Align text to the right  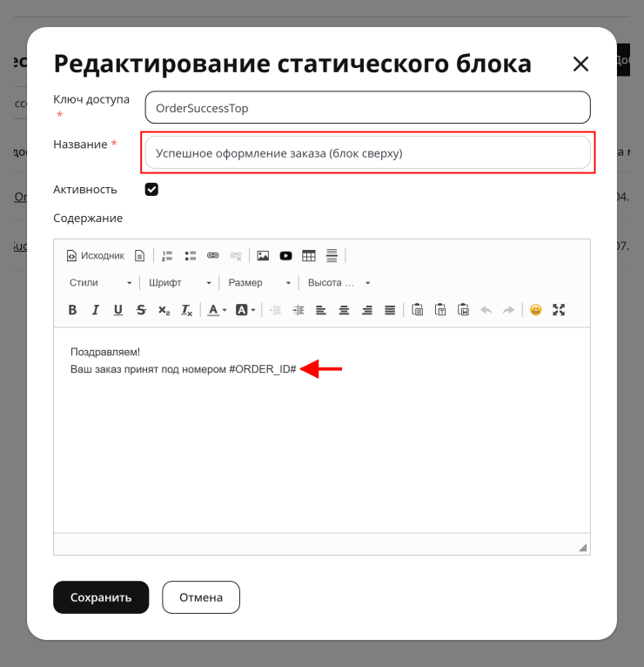pyautogui.click(x=367, y=310)
